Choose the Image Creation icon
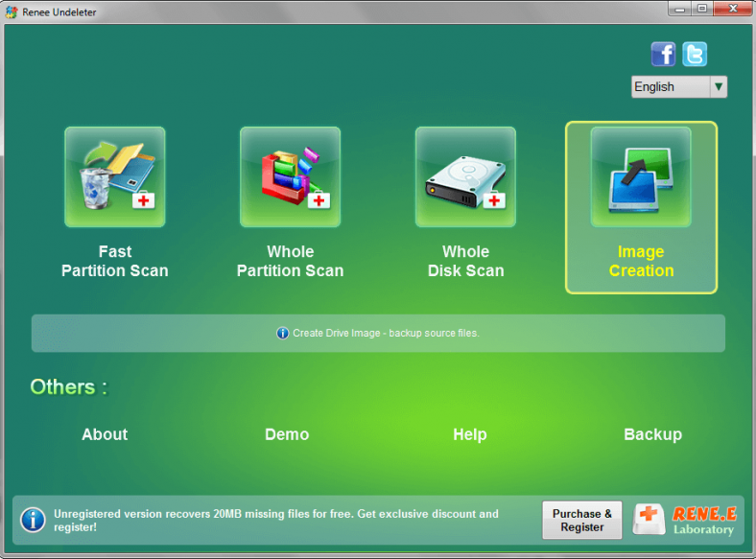Image resolution: width=756 pixels, height=559 pixels. click(641, 177)
